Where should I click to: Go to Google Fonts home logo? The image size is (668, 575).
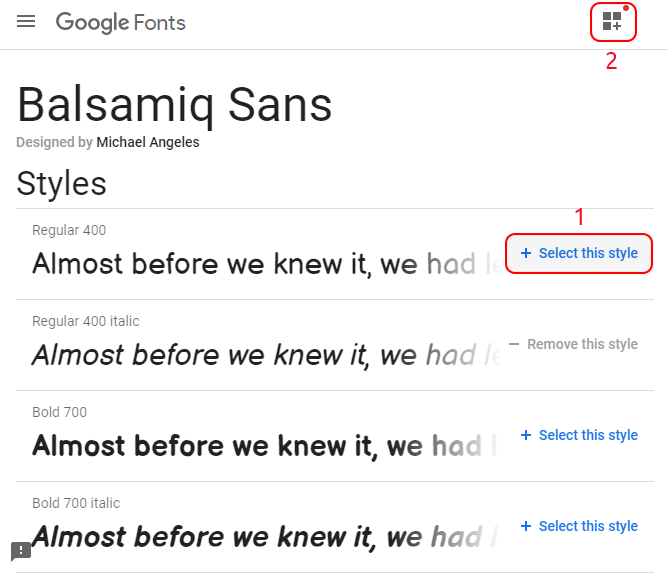[x=121, y=23]
